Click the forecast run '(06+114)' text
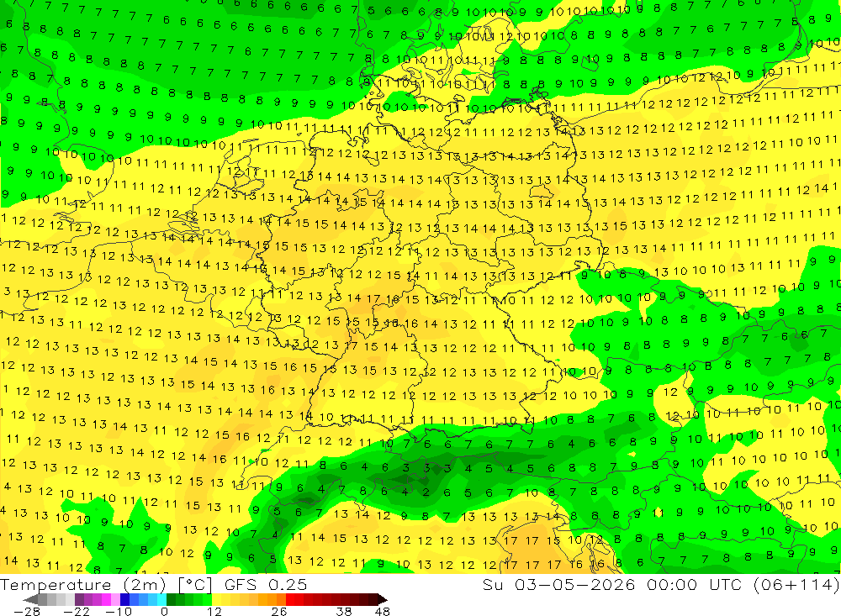 (x=796, y=584)
